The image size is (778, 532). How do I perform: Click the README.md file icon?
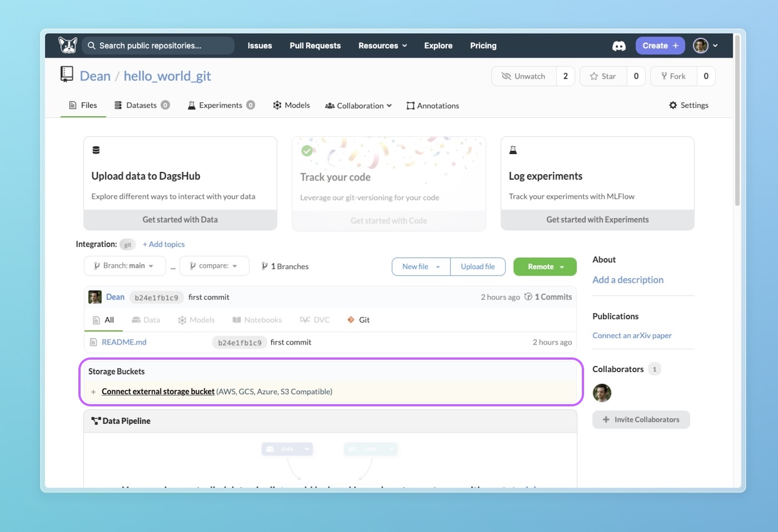click(x=93, y=342)
